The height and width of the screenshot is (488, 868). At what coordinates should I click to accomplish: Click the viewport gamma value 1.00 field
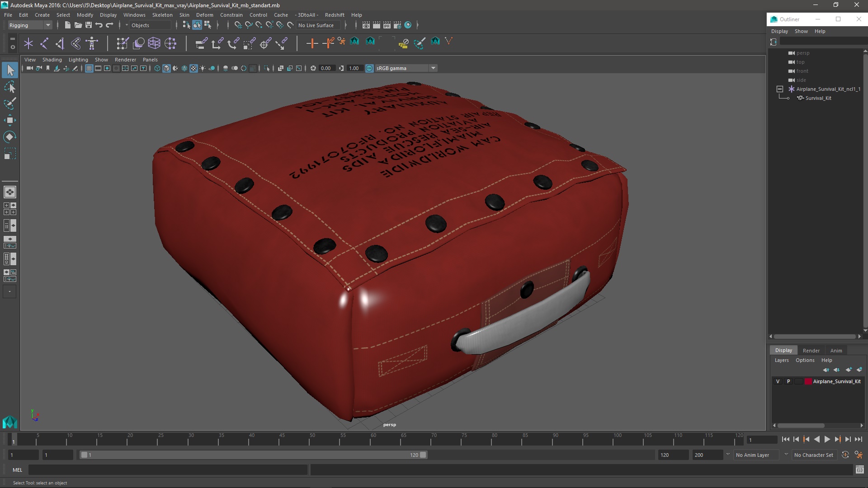point(354,68)
